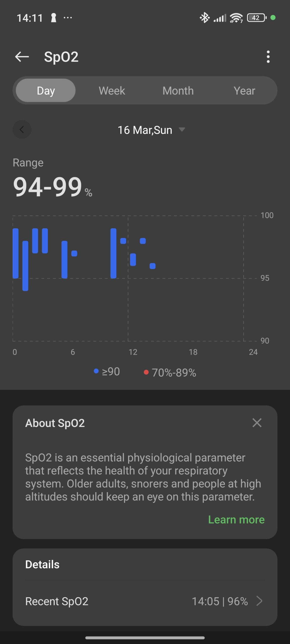Open Recent SpO2 details chevron
This screenshot has width=290, height=644.
[x=259, y=601]
